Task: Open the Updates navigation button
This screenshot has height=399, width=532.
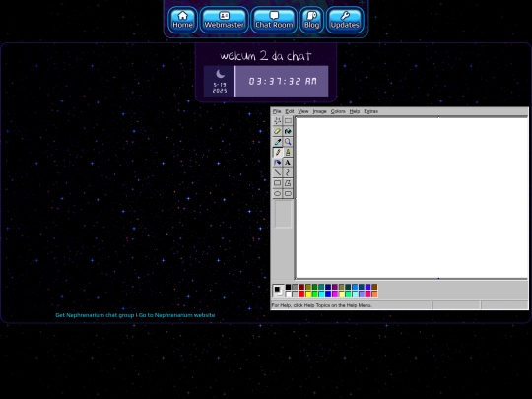Action: pos(345,20)
